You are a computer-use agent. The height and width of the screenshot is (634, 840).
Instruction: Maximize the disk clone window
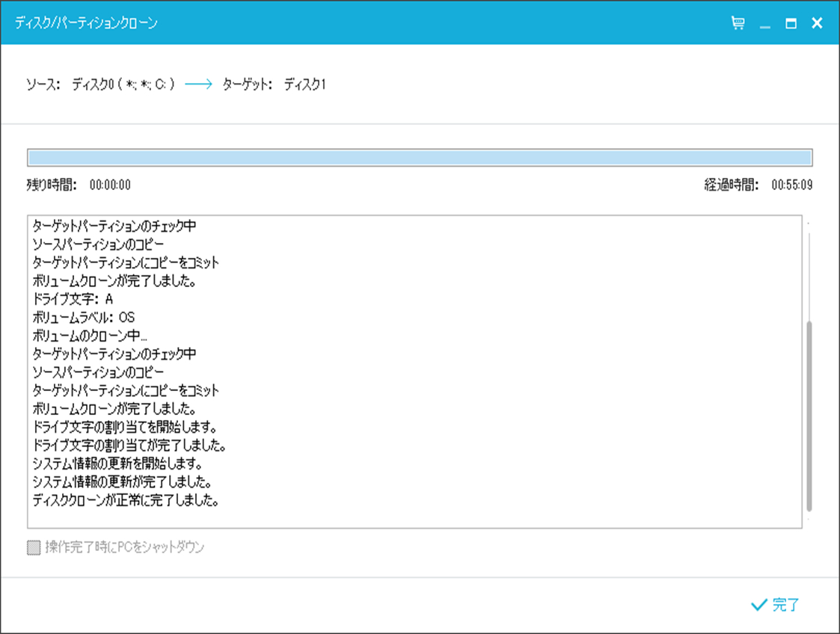791,24
